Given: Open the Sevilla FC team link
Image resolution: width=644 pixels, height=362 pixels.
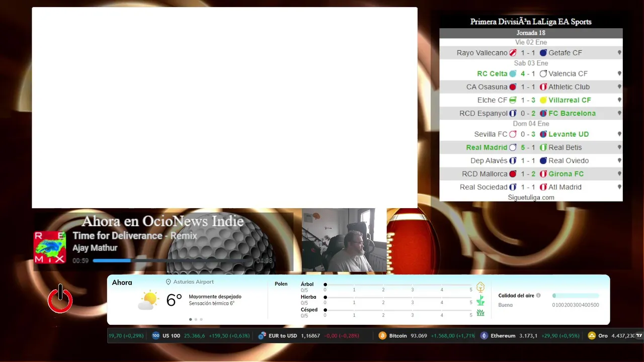Looking at the screenshot, I should coord(491,134).
